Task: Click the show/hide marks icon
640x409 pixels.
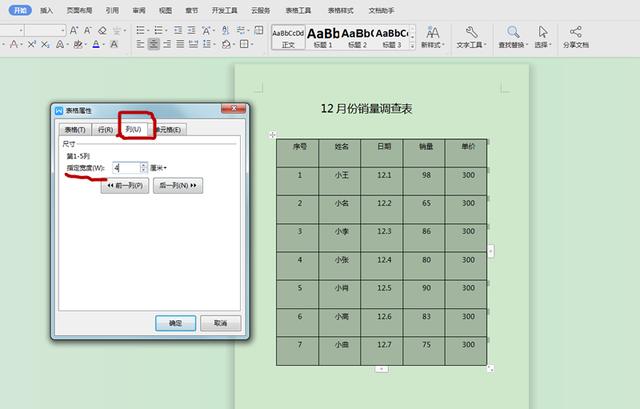Action: coord(241,30)
